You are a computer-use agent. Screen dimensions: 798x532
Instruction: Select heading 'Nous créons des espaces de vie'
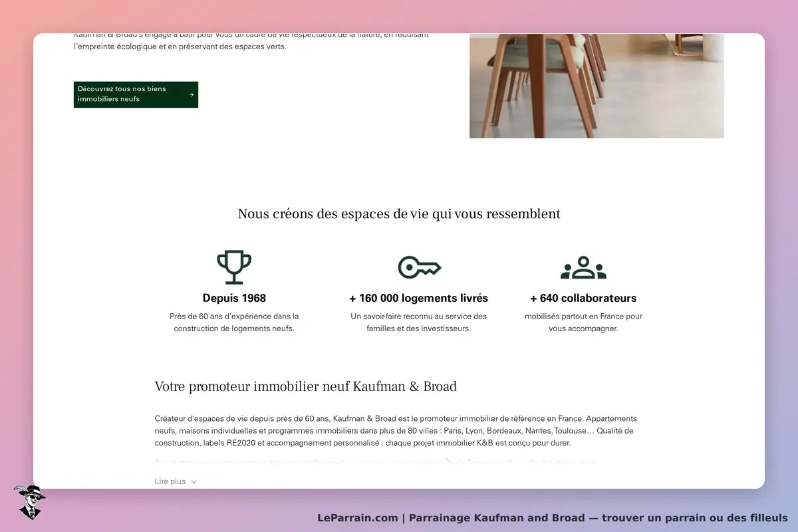pos(399,214)
